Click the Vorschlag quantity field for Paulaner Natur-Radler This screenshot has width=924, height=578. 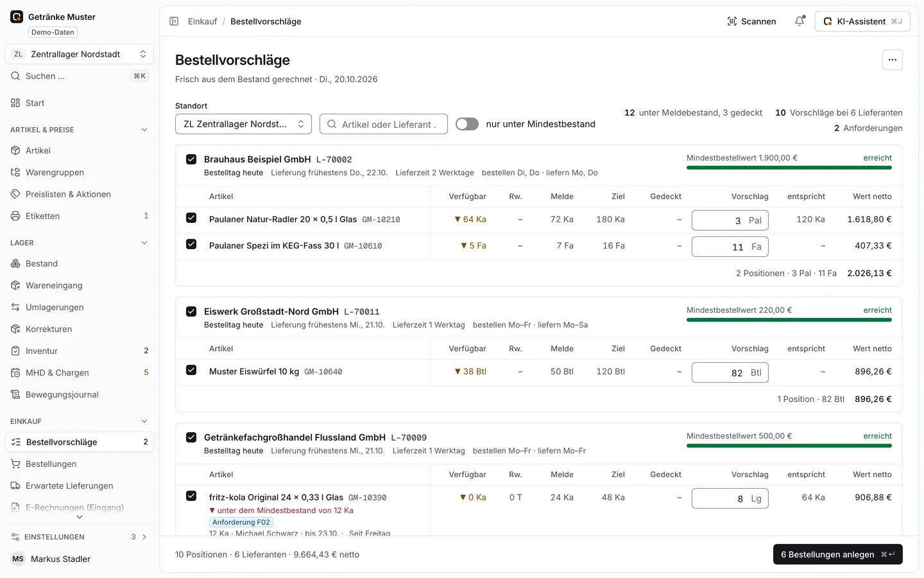(x=730, y=220)
